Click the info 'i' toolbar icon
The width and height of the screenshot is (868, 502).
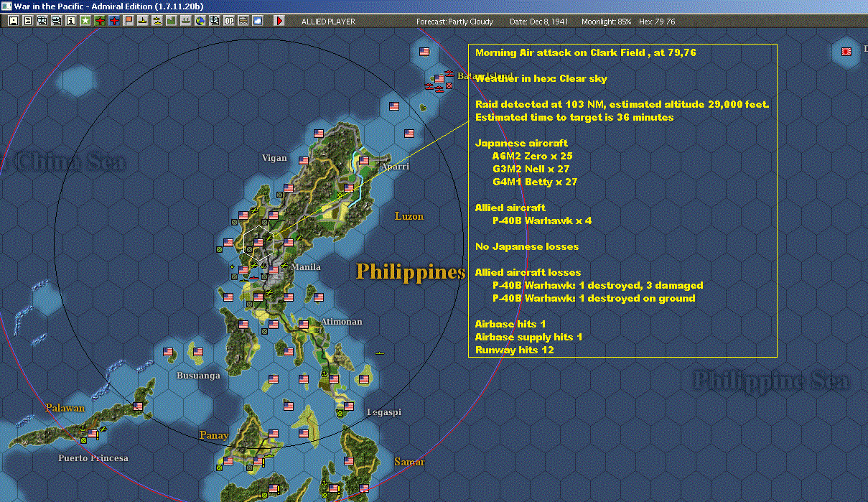click(70, 21)
